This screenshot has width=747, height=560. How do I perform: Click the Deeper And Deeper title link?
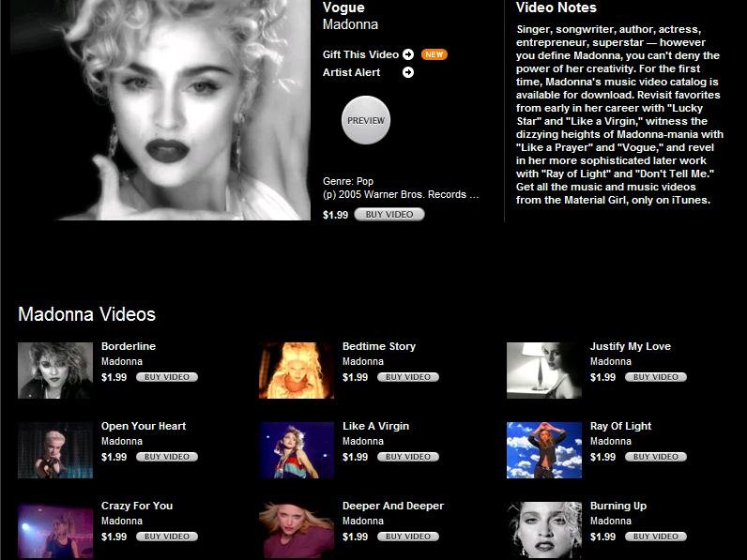point(393,506)
